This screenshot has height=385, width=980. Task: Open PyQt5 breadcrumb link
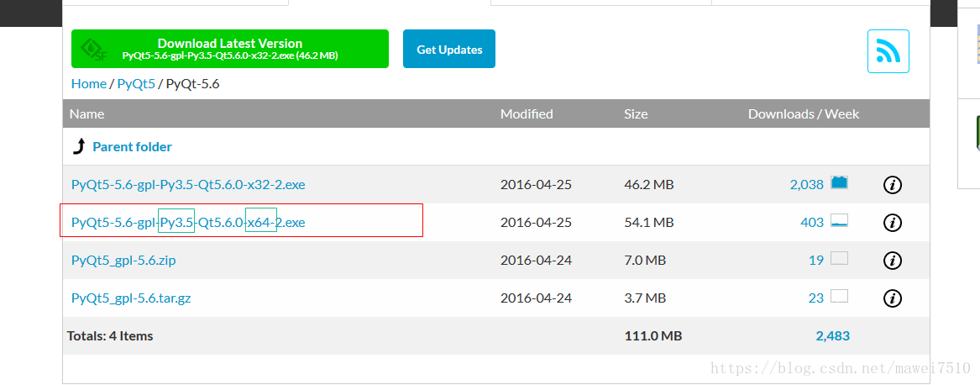coord(136,84)
